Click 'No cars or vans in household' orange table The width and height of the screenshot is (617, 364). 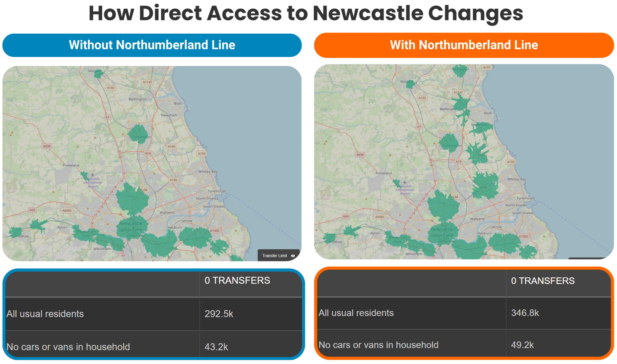click(378, 345)
